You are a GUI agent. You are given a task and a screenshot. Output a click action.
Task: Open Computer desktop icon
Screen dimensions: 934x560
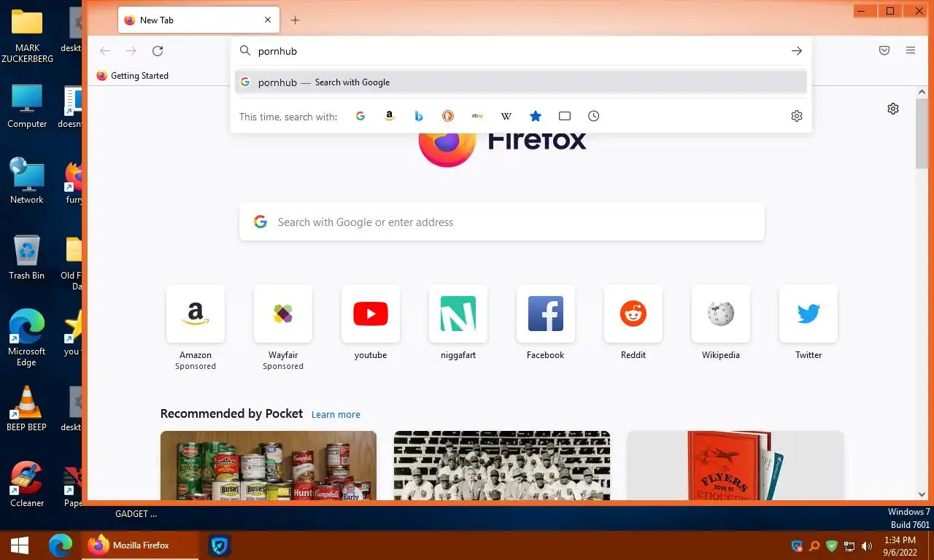[27, 106]
